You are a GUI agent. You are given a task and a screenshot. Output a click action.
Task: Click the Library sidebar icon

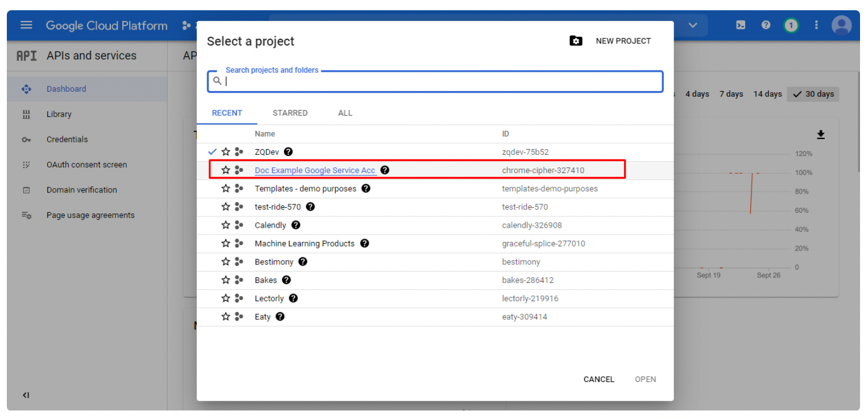[x=26, y=114]
